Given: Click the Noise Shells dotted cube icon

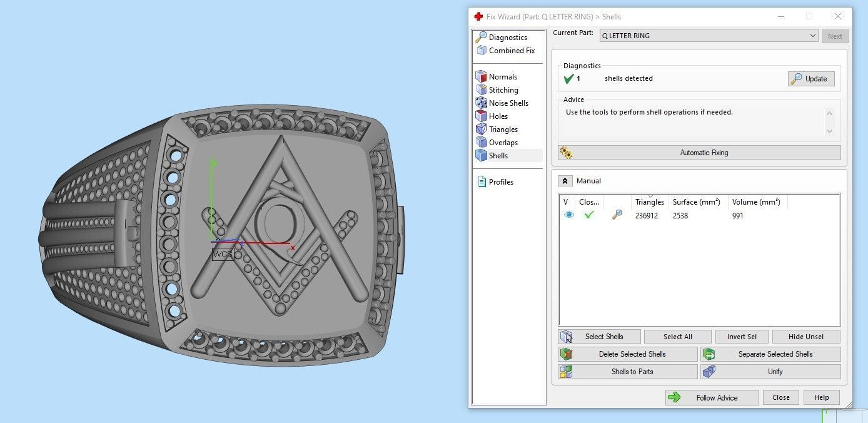Looking at the screenshot, I should [x=481, y=103].
